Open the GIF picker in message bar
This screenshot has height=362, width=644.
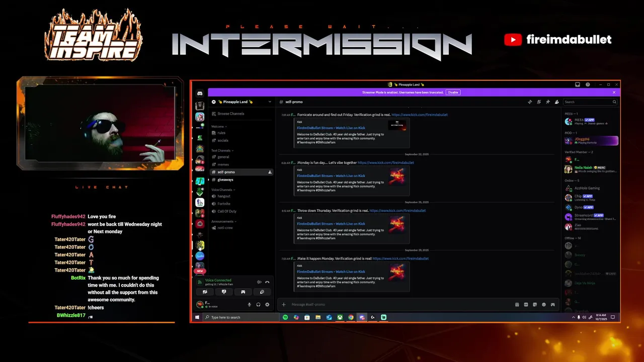[x=526, y=305]
